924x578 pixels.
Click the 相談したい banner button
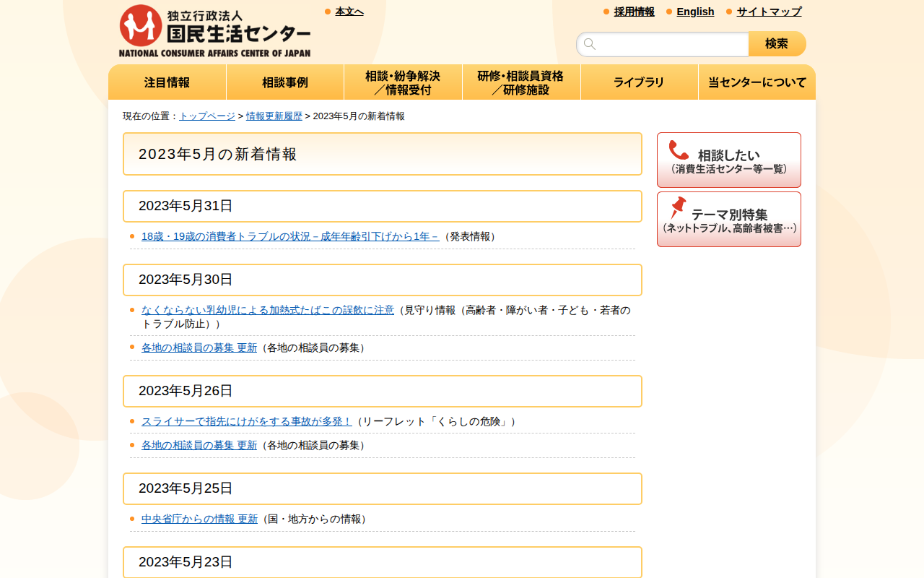pyautogui.click(x=729, y=160)
